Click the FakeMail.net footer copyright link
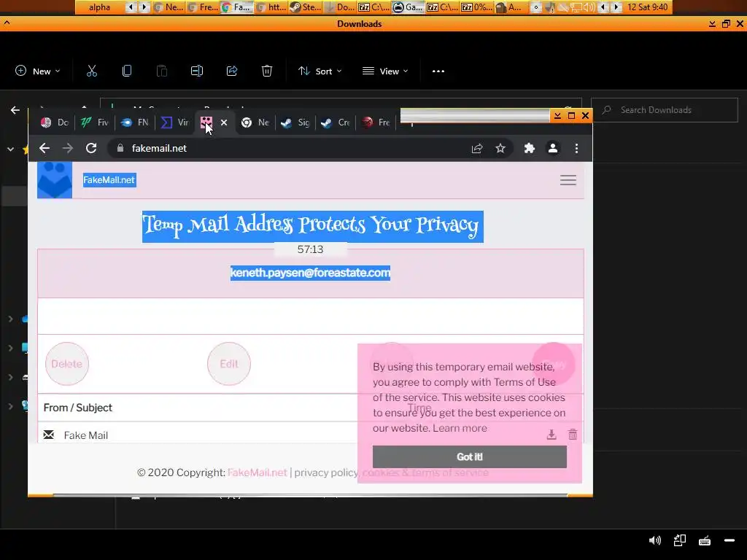Viewport: 747px width, 560px height. (x=258, y=472)
